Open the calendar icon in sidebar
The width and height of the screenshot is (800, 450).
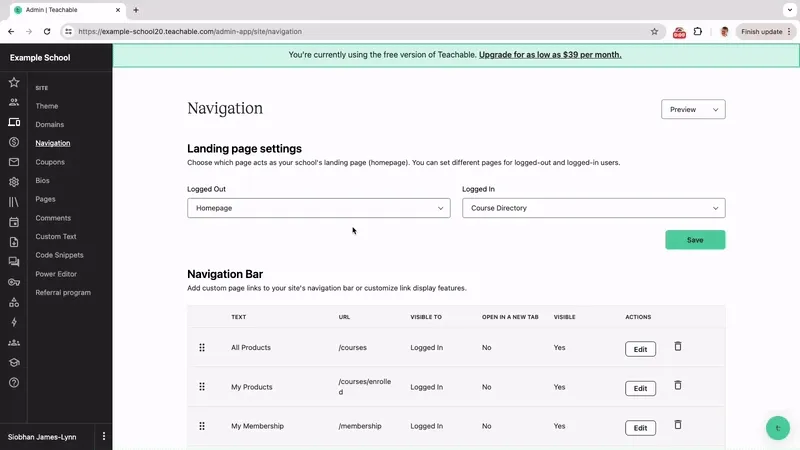click(14, 222)
